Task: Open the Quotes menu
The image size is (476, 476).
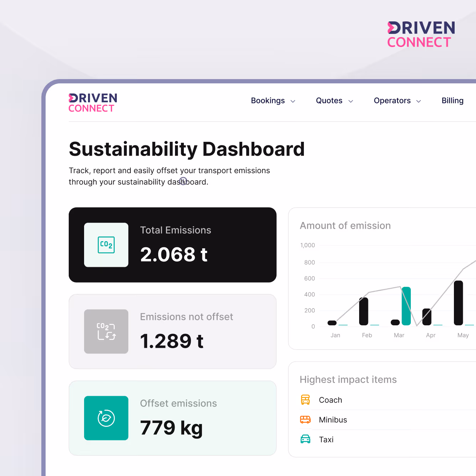Action: coord(335,100)
